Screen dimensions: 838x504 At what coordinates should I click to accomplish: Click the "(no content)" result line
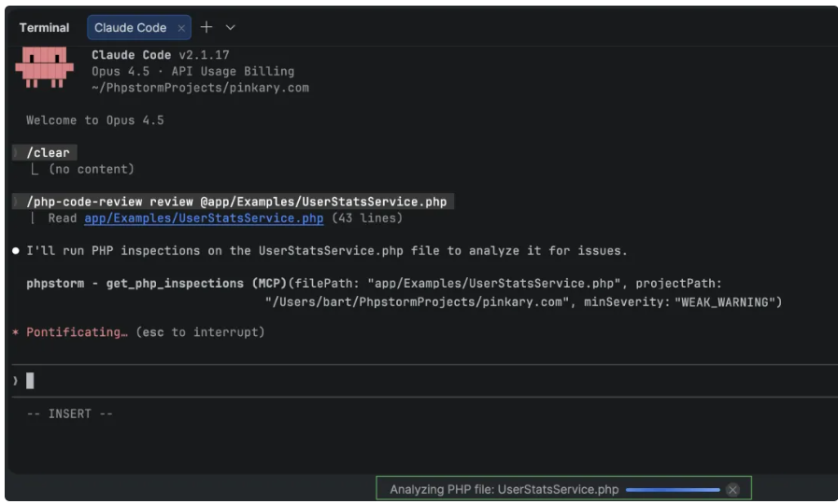[x=92, y=169]
